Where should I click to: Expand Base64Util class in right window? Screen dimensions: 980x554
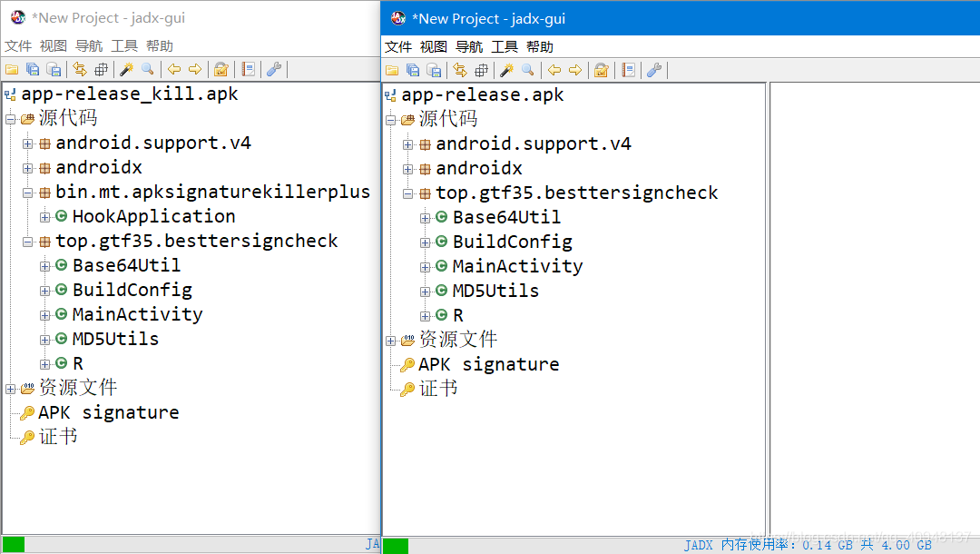click(425, 218)
